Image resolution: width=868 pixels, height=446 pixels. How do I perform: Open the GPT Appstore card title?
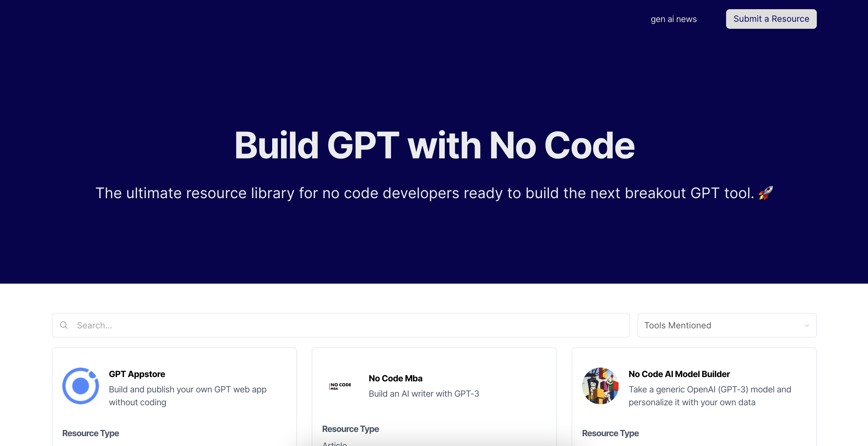click(137, 374)
